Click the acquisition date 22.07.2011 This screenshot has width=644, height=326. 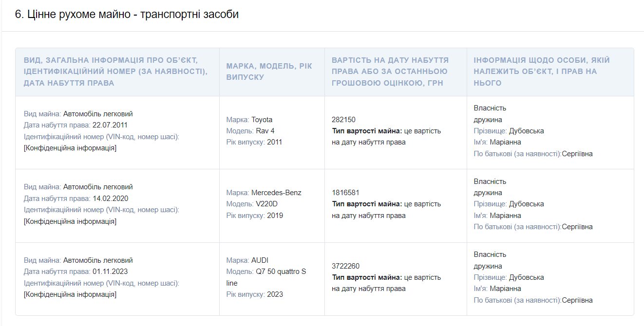point(110,125)
